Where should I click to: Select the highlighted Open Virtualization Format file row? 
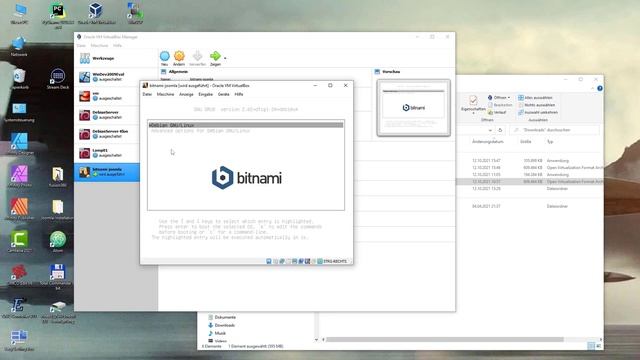pyautogui.click(x=530, y=182)
